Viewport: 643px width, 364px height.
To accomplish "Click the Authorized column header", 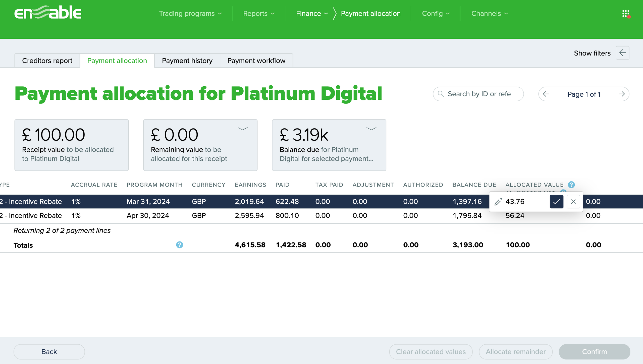I will pos(423,185).
